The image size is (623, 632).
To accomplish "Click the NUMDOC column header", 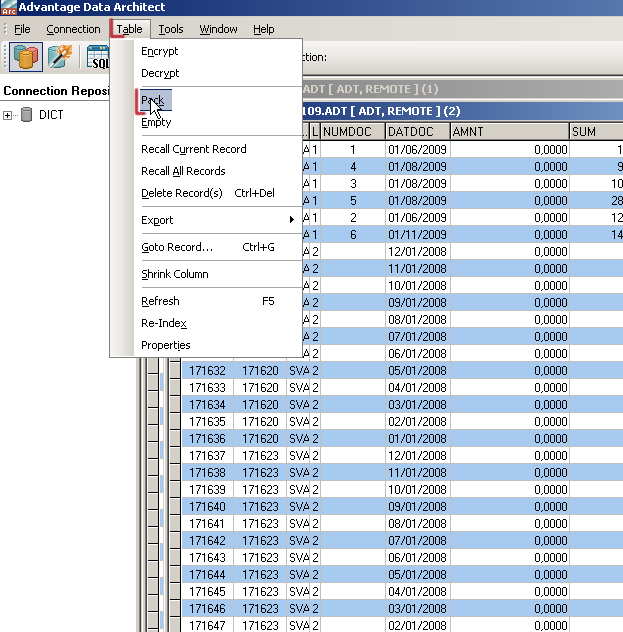I will coord(353,132).
